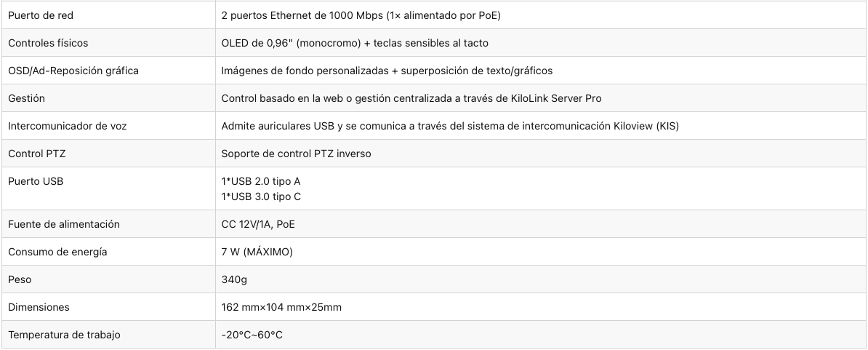
Task: Click the "1*USB 2.0 tipo A" line
Action: 261,181
